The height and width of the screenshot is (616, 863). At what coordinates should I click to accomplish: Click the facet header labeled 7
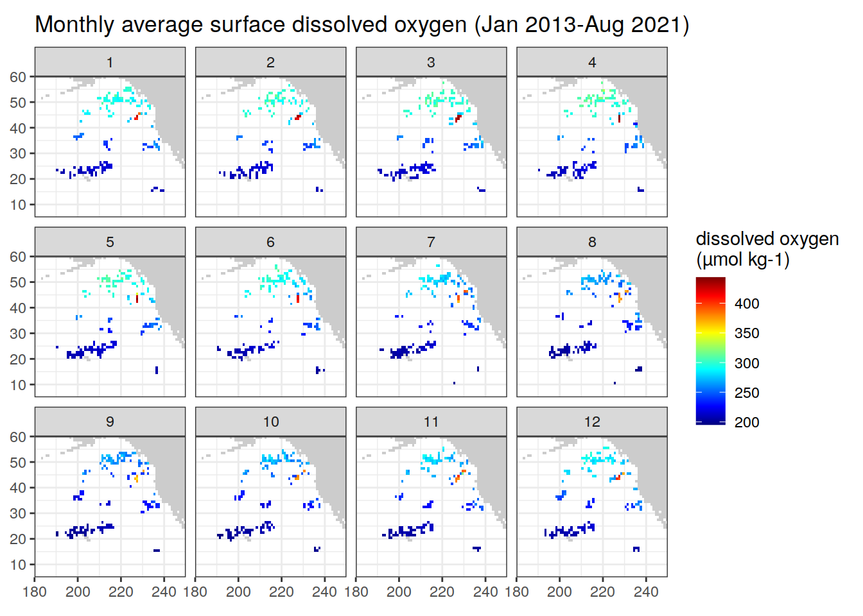tap(431, 242)
